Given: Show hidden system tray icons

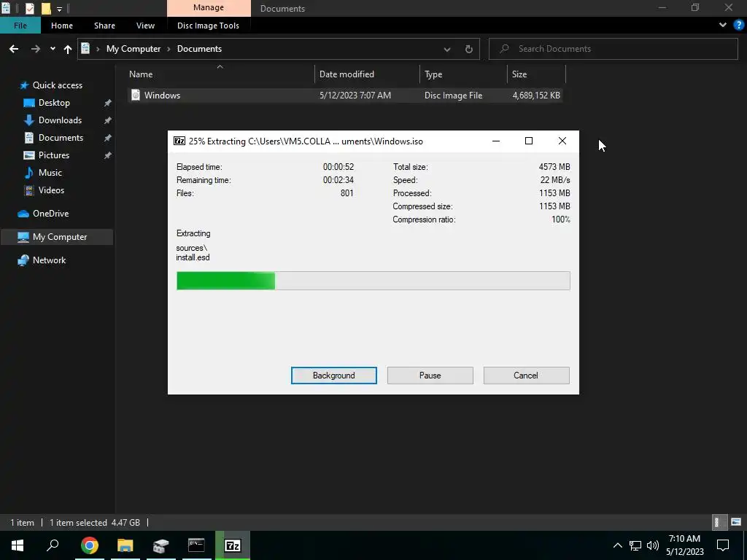Looking at the screenshot, I should click(617, 545).
